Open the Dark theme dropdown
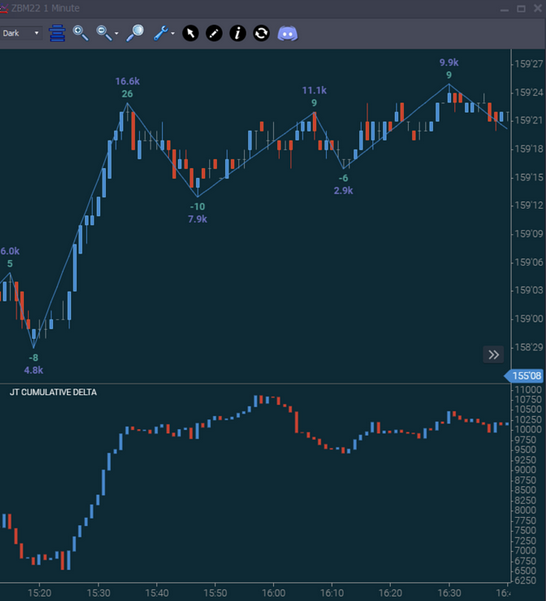The height and width of the screenshot is (601, 546). click(21, 33)
